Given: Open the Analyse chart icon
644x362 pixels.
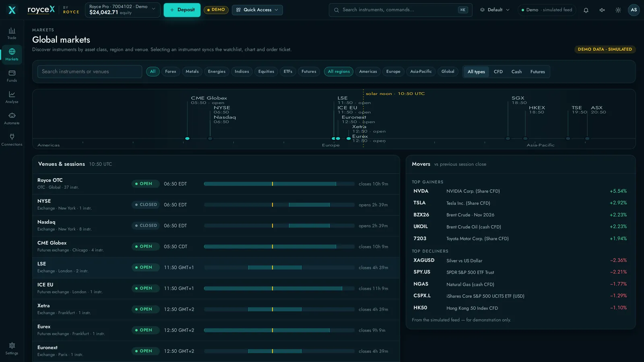Looking at the screenshot, I should (x=12, y=97).
